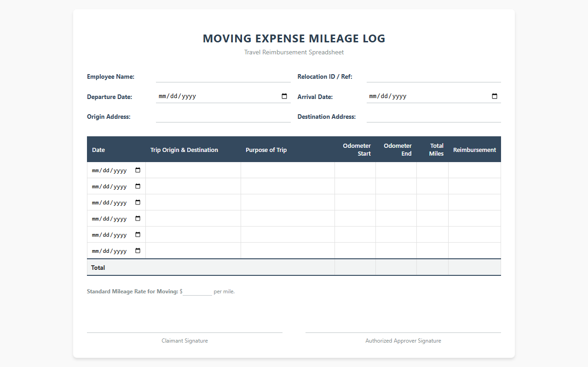Click the Destination Address: label
The image size is (588, 367).
[327, 117]
